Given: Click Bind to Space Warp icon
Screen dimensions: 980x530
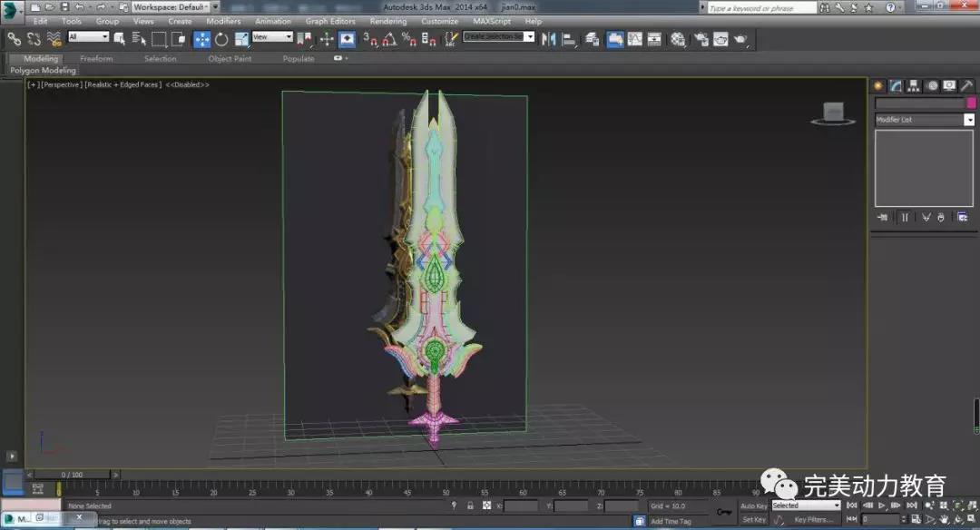Looking at the screenshot, I should 54,39.
